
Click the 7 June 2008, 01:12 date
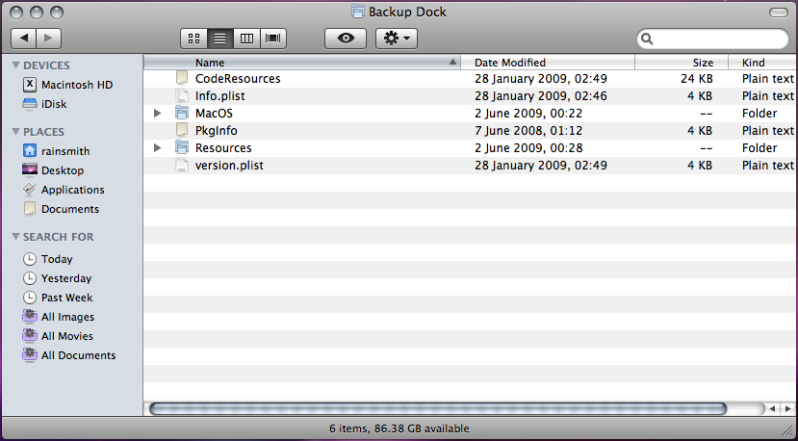[528, 131]
